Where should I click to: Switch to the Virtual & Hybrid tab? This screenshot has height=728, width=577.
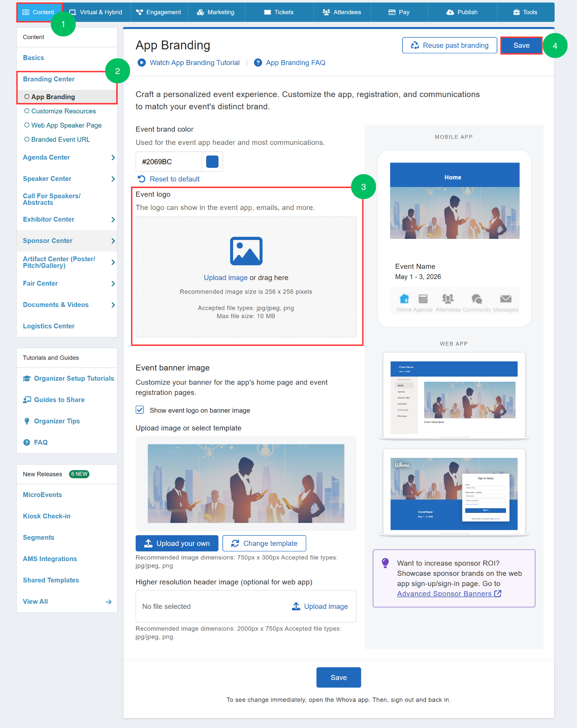[96, 12]
